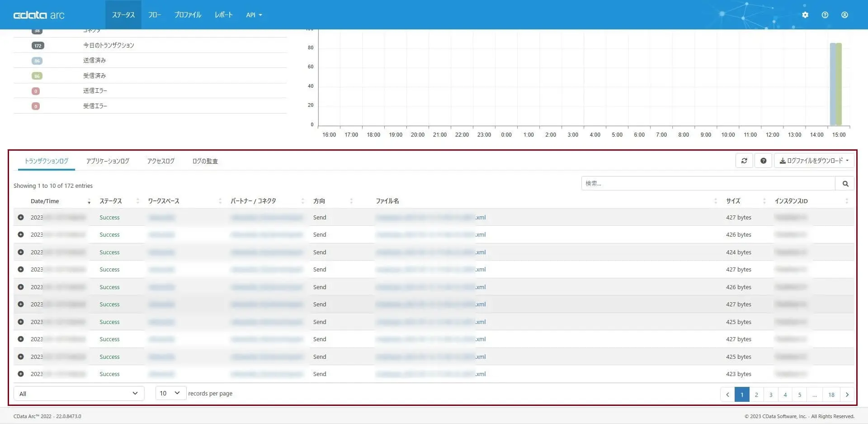Open the フロー navigation item
Screen dimensions: 868x424
155,15
